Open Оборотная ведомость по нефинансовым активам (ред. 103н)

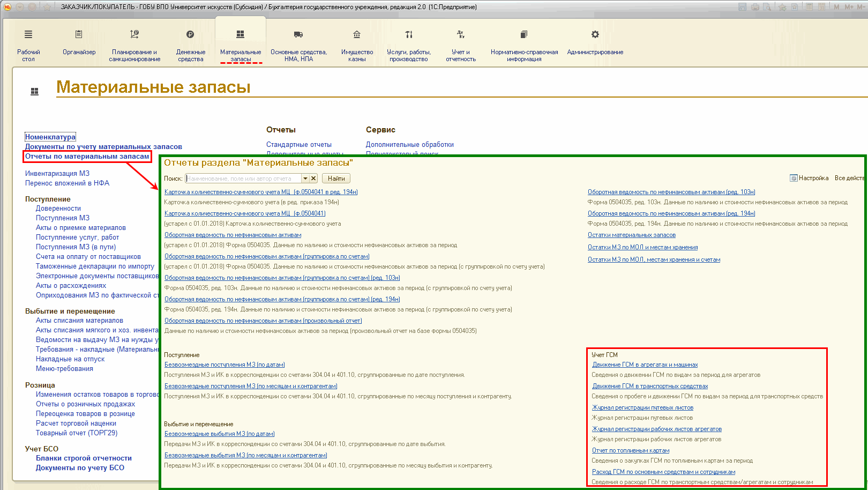[x=671, y=192]
